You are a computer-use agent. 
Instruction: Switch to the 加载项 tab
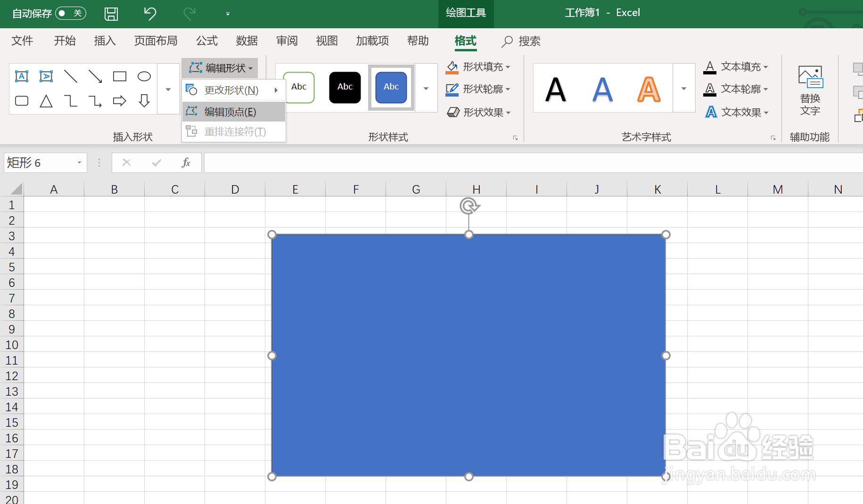click(x=372, y=41)
